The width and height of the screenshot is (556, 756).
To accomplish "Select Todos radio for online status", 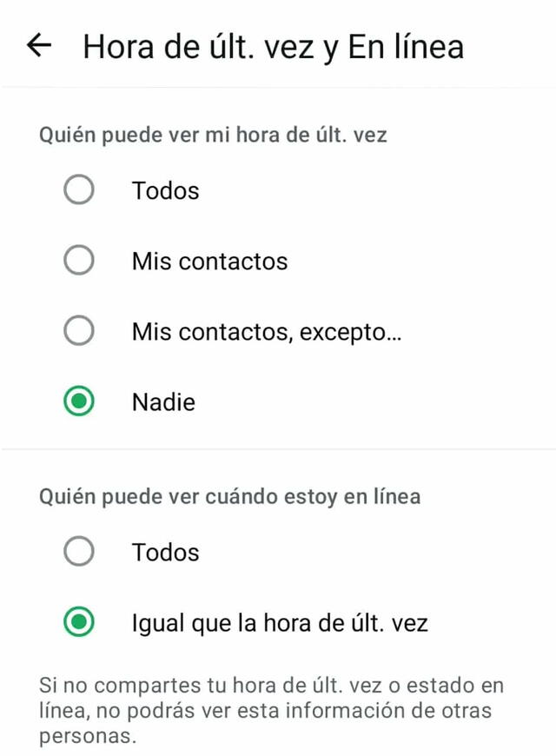I will (79, 552).
